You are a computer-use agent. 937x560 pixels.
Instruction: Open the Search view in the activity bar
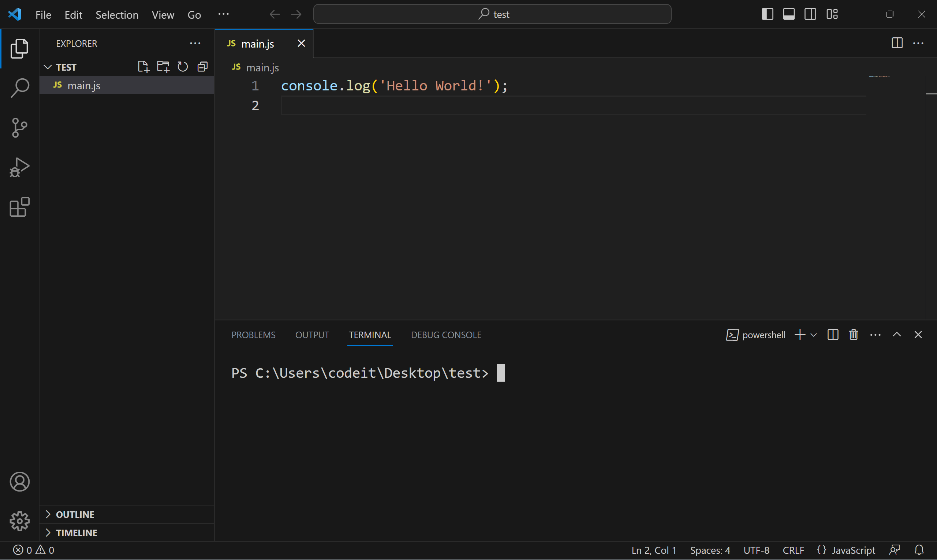pos(19,87)
